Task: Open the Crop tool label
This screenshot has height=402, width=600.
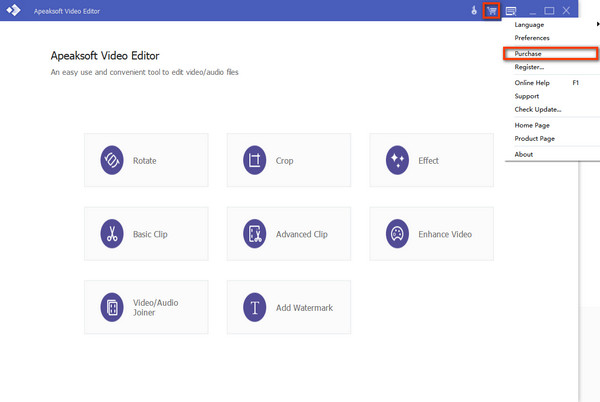Action: click(x=284, y=161)
